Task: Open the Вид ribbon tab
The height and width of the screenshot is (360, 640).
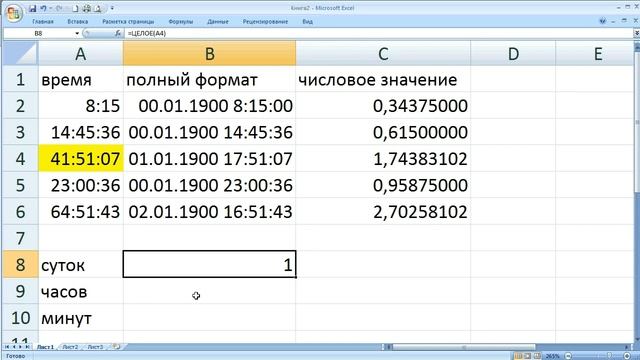Action: [x=307, y=22]
